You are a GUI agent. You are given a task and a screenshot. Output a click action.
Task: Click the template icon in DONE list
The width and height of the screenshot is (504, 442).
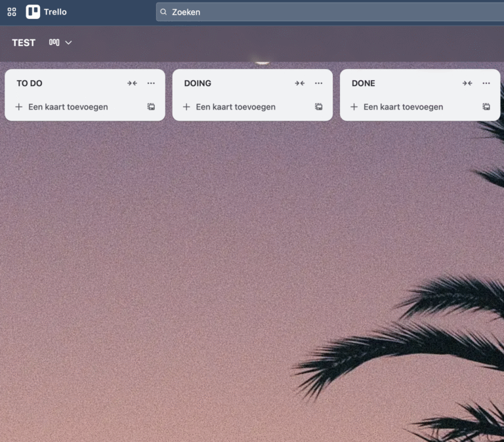click(x=486, y=107)
